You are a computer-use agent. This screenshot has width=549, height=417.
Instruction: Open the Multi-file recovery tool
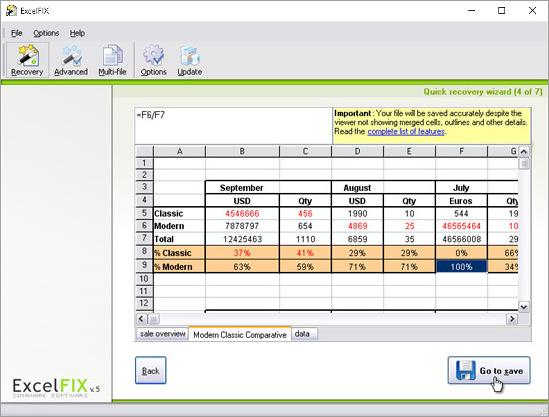pos(112,60)
